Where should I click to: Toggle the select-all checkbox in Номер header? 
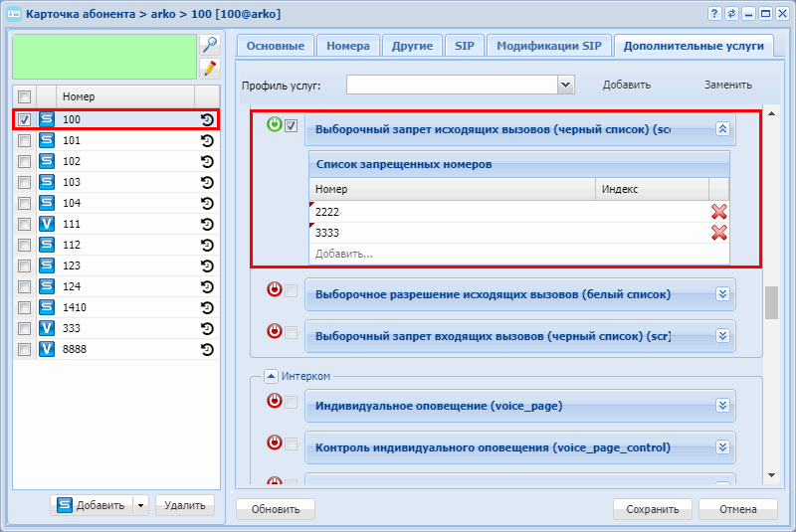(x=24, y=96)
